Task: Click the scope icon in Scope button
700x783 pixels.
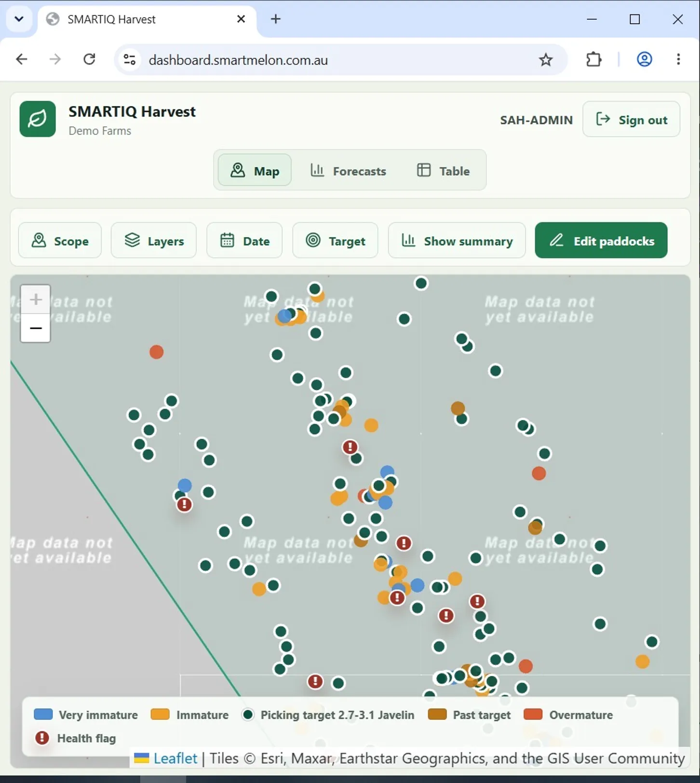Action: pyautogui.click(x=39, y=240)
